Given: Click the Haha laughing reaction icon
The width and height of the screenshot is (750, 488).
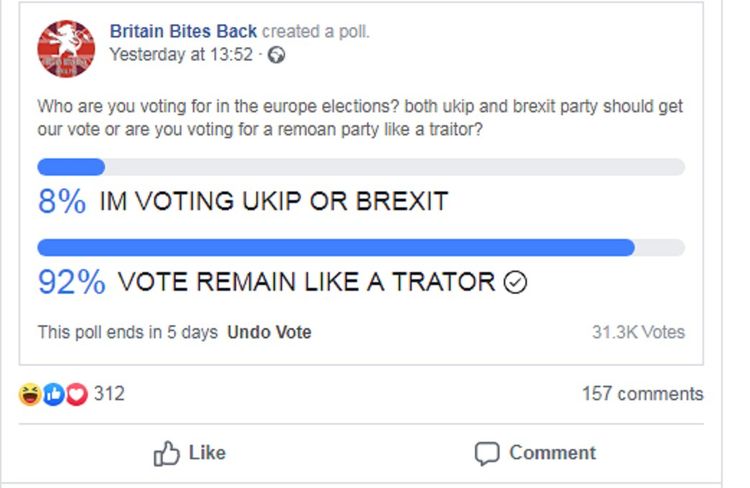Looking at the screenshot, I should coord(30,394).
